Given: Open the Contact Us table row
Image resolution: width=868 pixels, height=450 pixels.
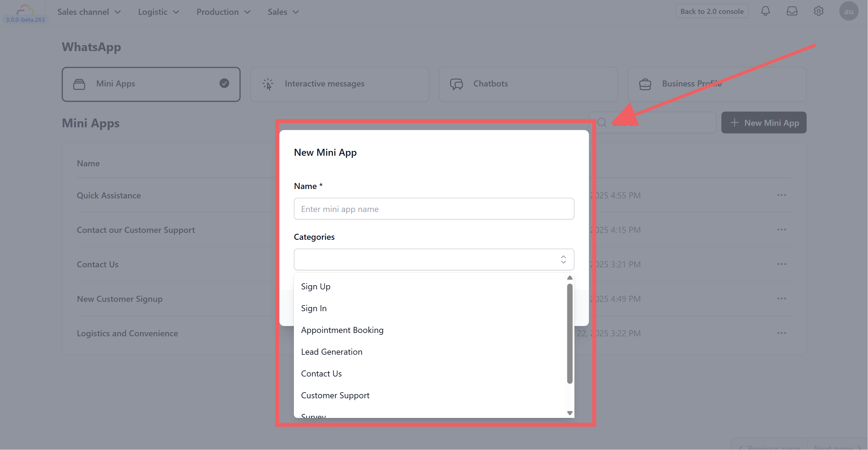Looking at the screenshot, I should coord(98,264).
